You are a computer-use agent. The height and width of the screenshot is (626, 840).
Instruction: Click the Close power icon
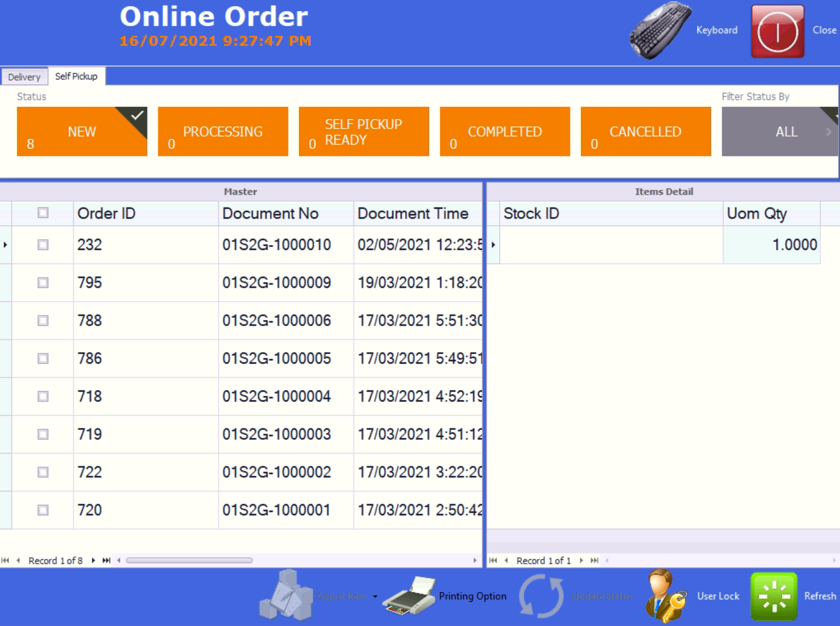point(777,30)
